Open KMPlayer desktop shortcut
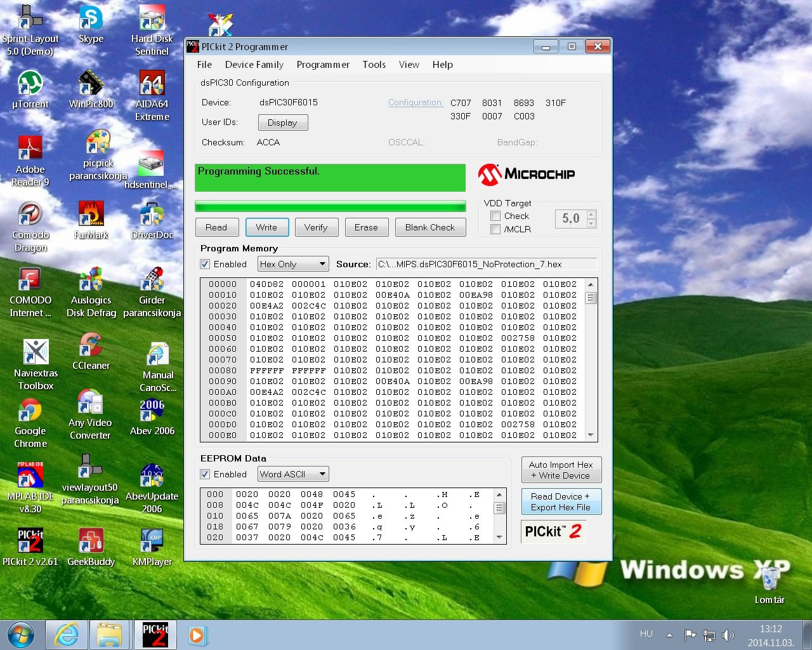812x650 pixels. coord(152,547)
